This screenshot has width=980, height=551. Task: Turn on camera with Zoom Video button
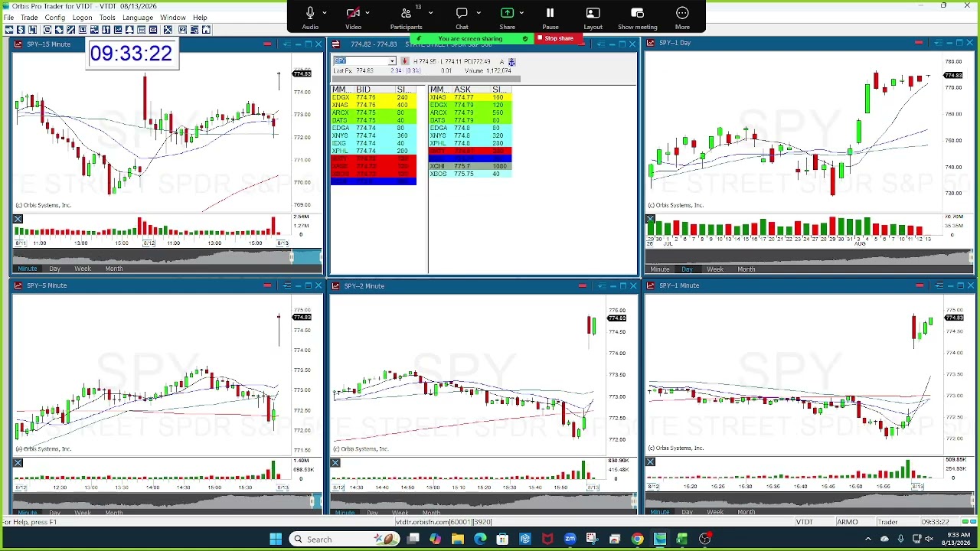point(353,17)
